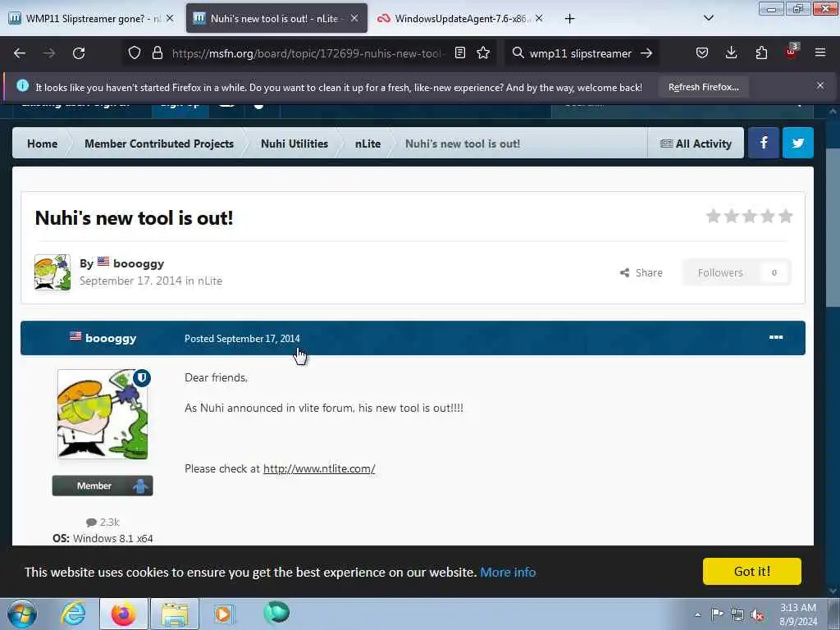The image size is (840, 630).
Task: Open More info cookie link
Action: [508, 572]
